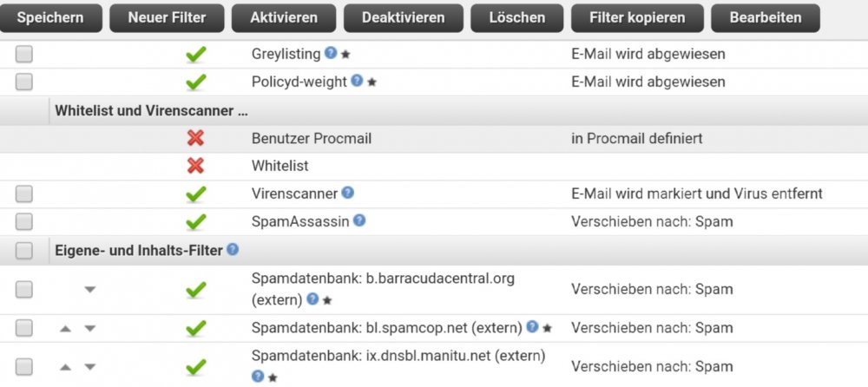Viewport: 868px width, 387px height.
Task: Click red X status of Benutzer Procmail
Action: point(195,138)
